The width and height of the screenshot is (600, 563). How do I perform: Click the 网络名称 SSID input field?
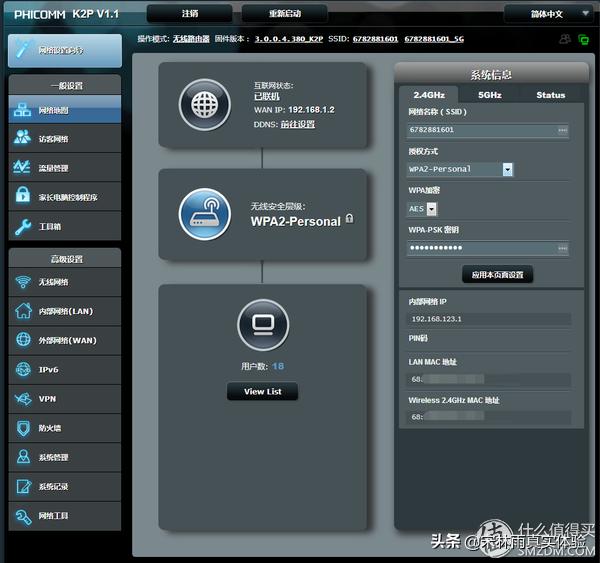click(482, 130)
